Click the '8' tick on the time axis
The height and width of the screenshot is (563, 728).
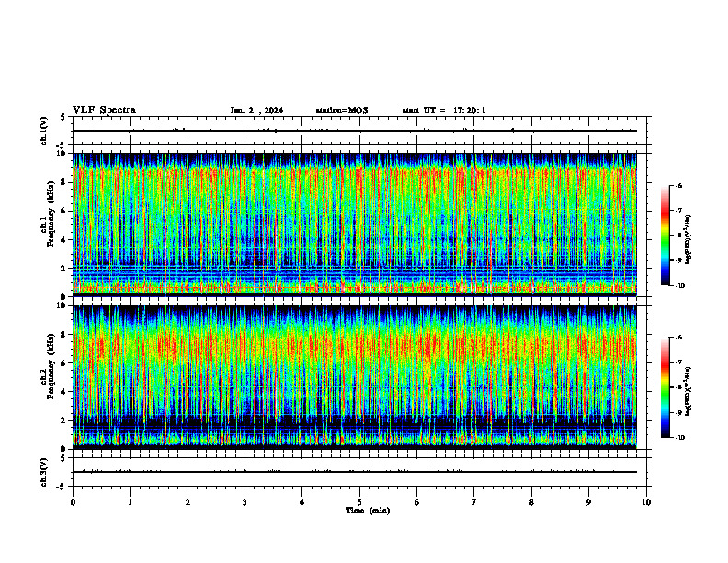tap(531, 502)
